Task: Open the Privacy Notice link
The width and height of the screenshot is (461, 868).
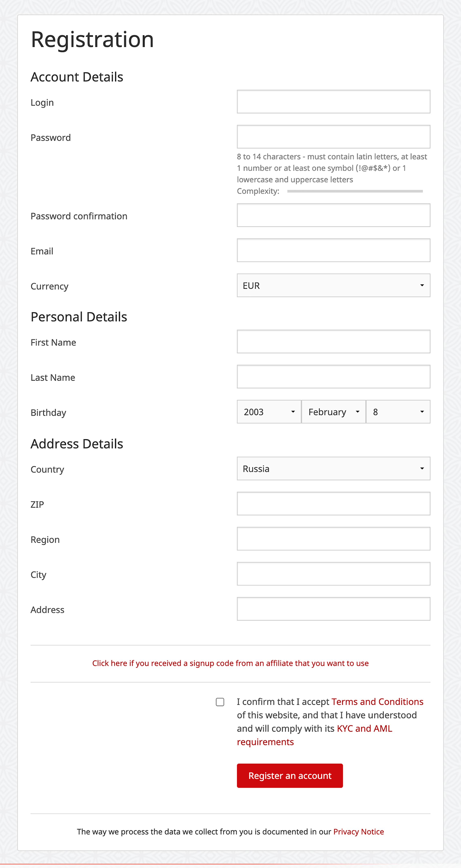Action: [358, 832]
